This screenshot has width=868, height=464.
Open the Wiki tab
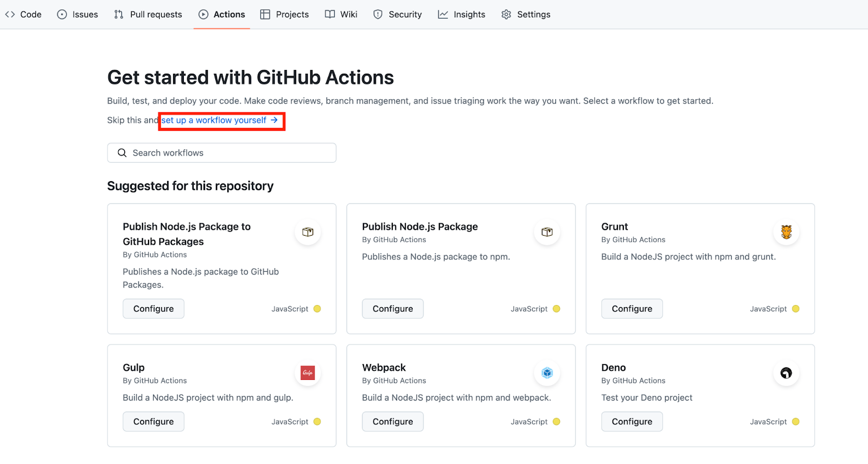click(x=341, y=15)
